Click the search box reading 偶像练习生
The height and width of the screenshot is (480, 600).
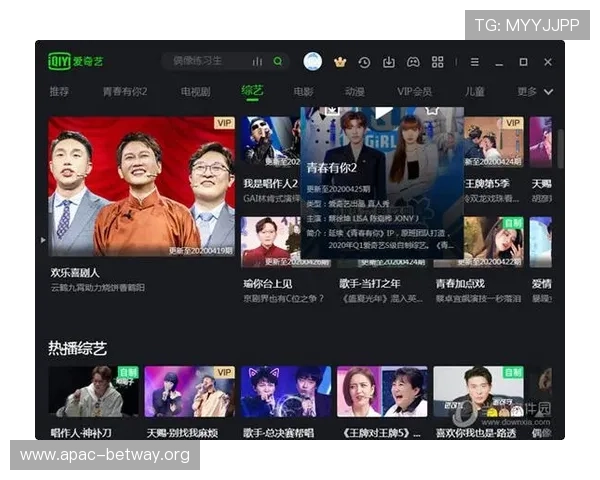click(x=225, y=61)
